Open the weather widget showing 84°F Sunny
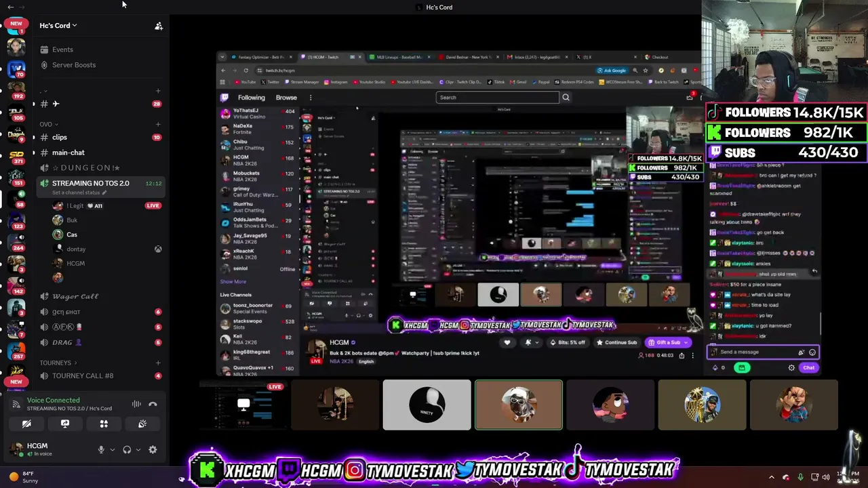 24,477
